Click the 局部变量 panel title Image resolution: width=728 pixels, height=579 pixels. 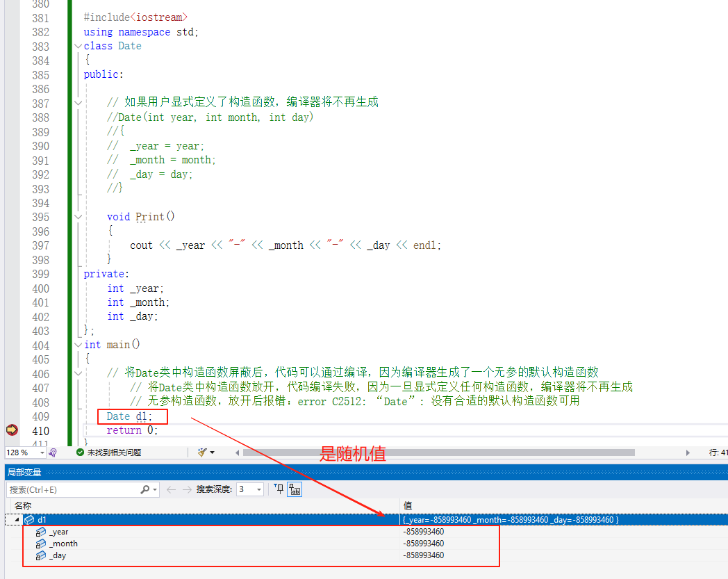[x=24, y=472]
